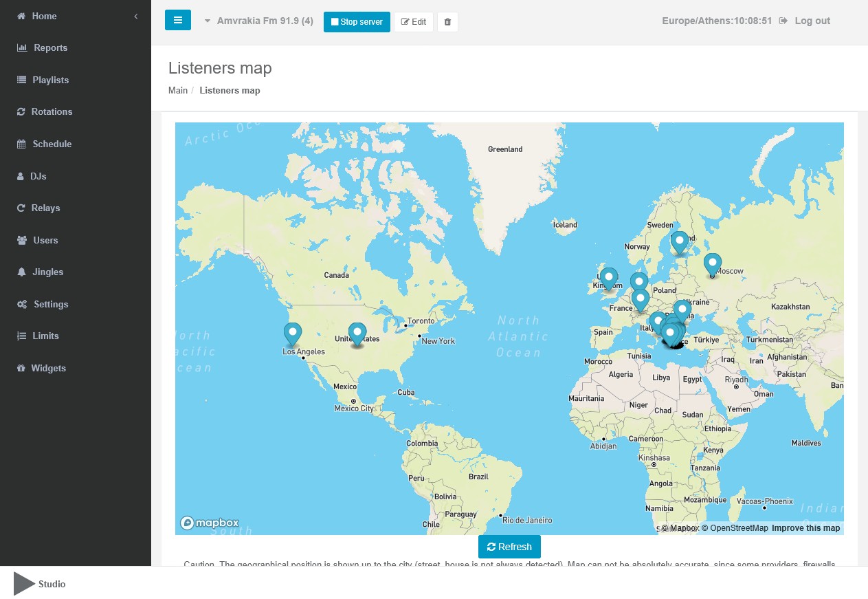Click the Main breadcrumb link
This screenshot has width=868, height=599.
[178, 91]
